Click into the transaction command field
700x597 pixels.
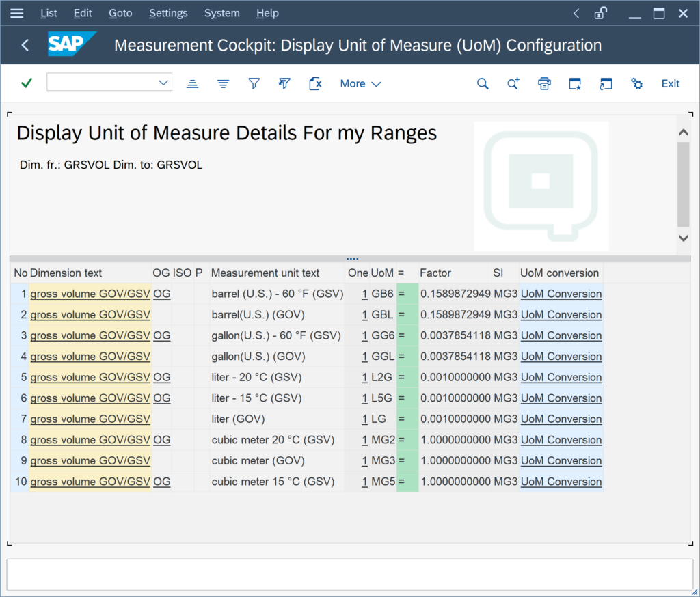[x=103, y=82]
